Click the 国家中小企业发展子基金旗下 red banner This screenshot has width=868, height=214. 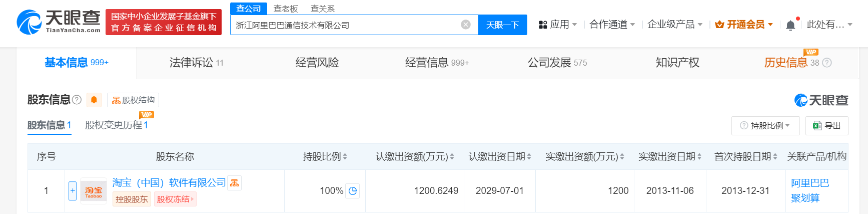164,22
